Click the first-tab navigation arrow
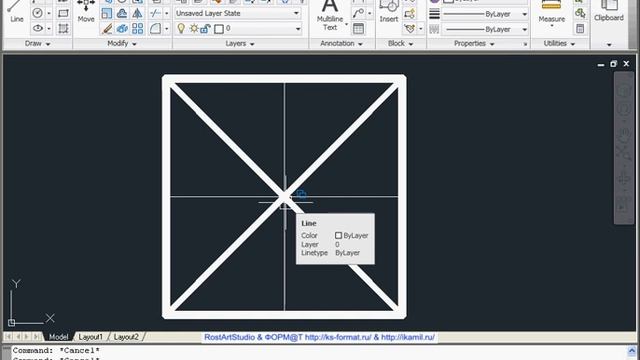This screenshot has height=360, width=640. click(8, 337)
